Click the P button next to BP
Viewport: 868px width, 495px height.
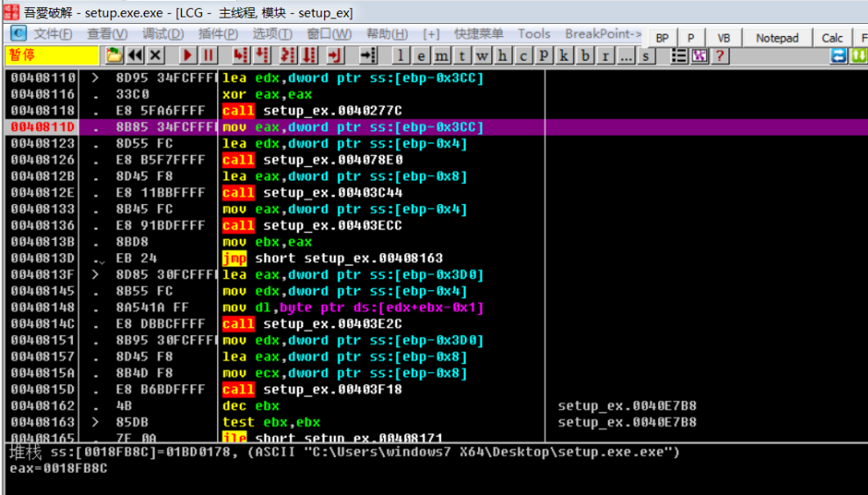(x=691, y=38)
